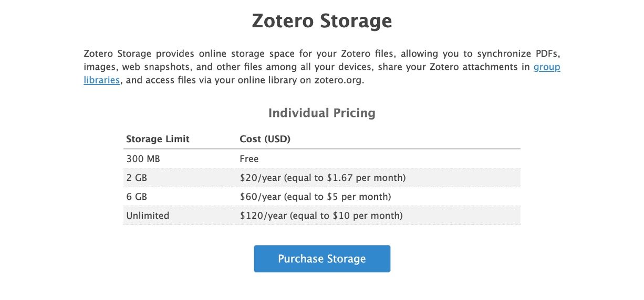This screenshot has width=644, height=300.
Task: Click the $20/year cost cell
Action: click(323, 178)
